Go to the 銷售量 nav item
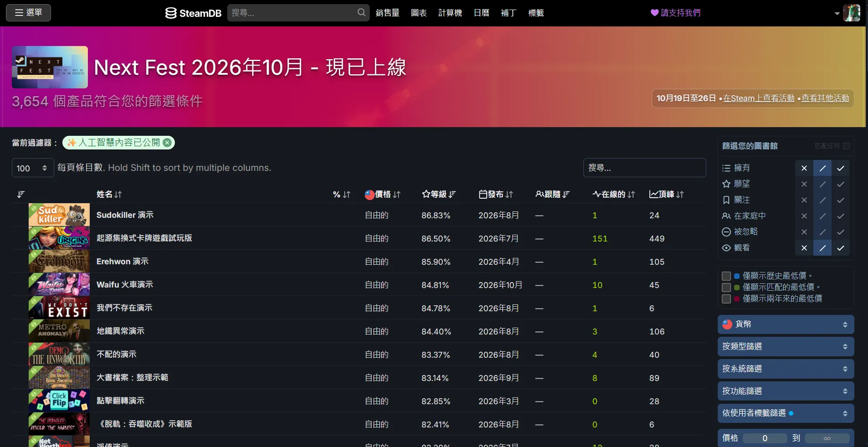This screenshot has height=447, width=868. pyautogui.click(x=388, y=13)
